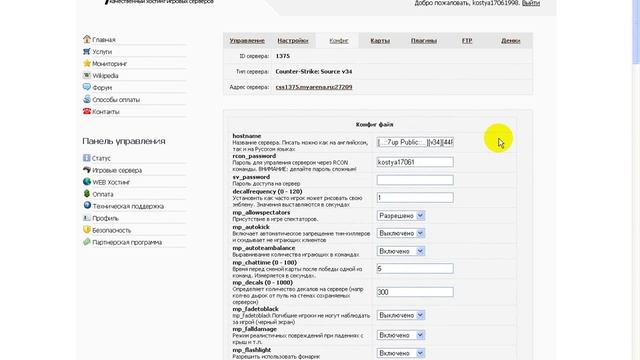
Task: Click the shield icon beside Безопасность
Action: coord(87,230)
